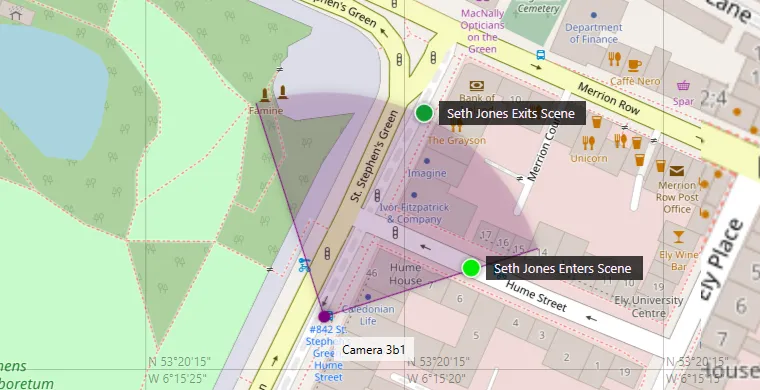The image size is (760, 390).
Task: Click building number 46 on Hume Street
Action: [372, 273]
